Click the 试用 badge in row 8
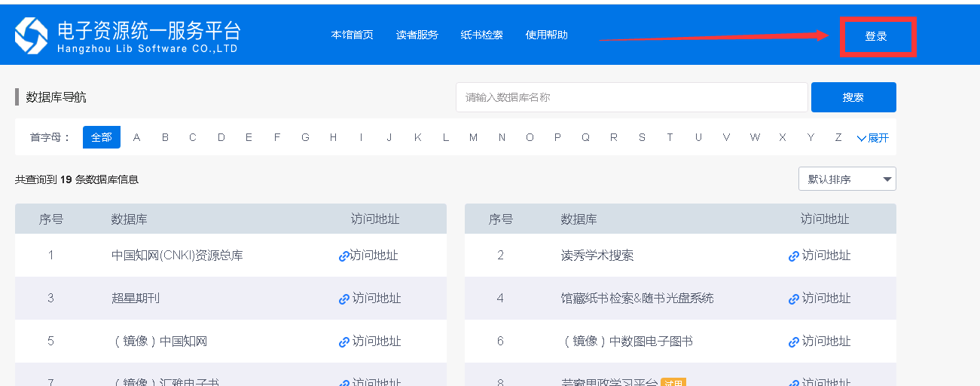The width and height of the screenshot is (980, 386). coord(673,382)
